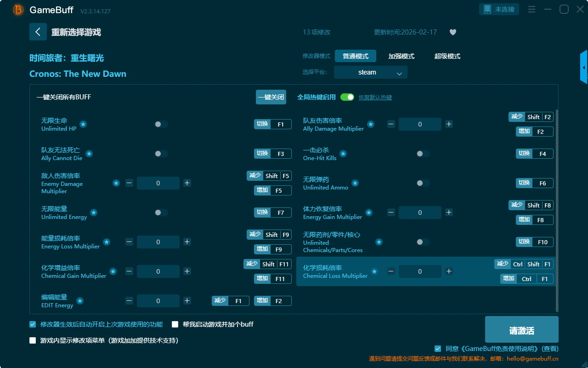
Task: Open the hamburger menu in title bar
Action: [531, 9]
